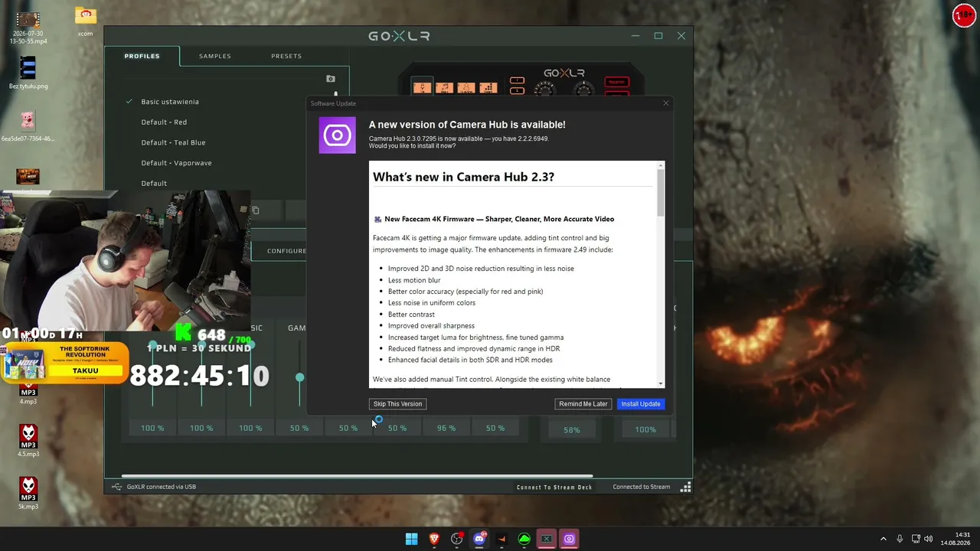Open the round red-badged app in taskbar
This screenshot has width=980, height=551.
(457, 539)
